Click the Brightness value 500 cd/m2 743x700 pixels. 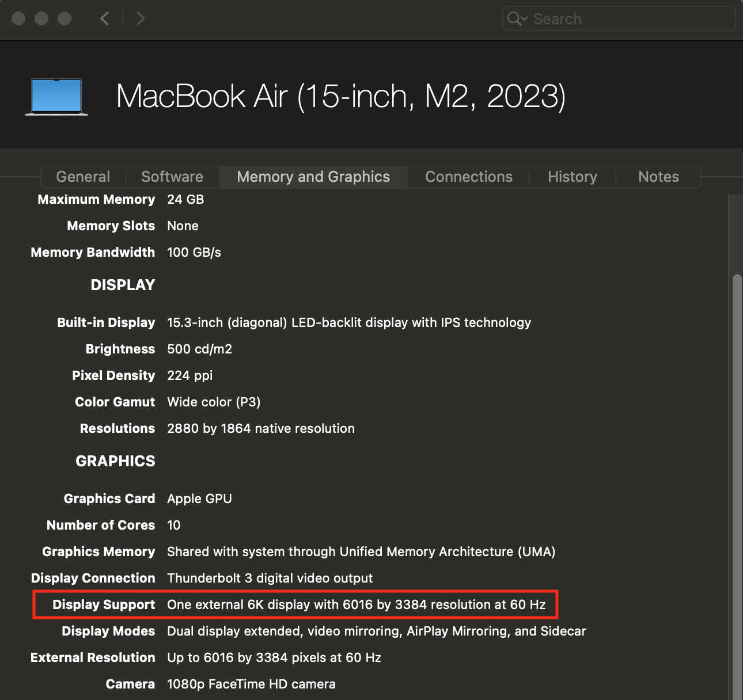199,349
